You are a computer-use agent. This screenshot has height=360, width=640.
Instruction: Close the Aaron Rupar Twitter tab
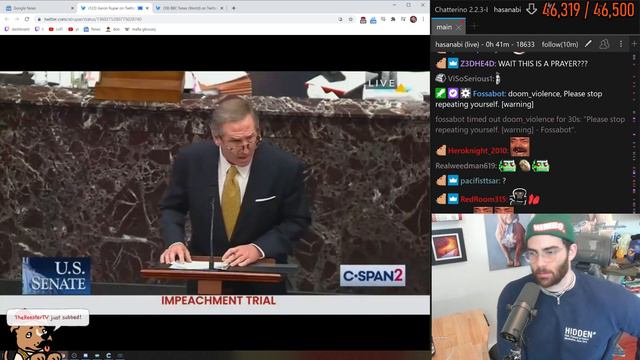[147, 8]
